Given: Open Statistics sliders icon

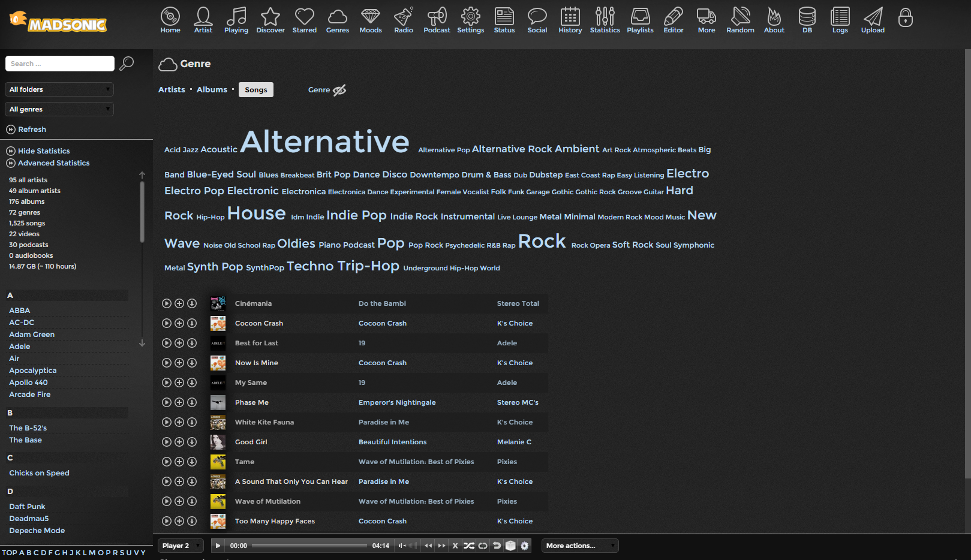Looking at the screenshot, I should (605, 20).
